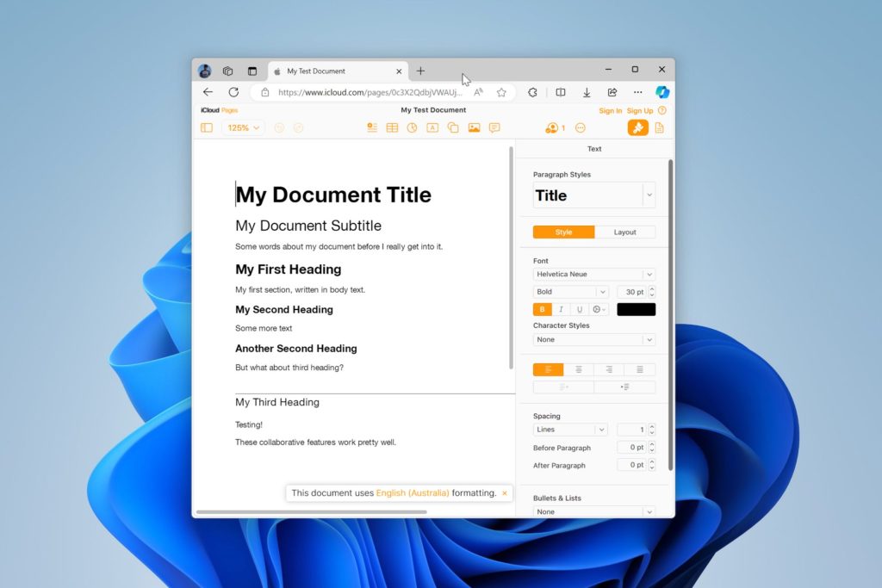This screenshot has height=588, width=882.
Task: Open the 125% zoom dropdown
Action: point(243,128)
